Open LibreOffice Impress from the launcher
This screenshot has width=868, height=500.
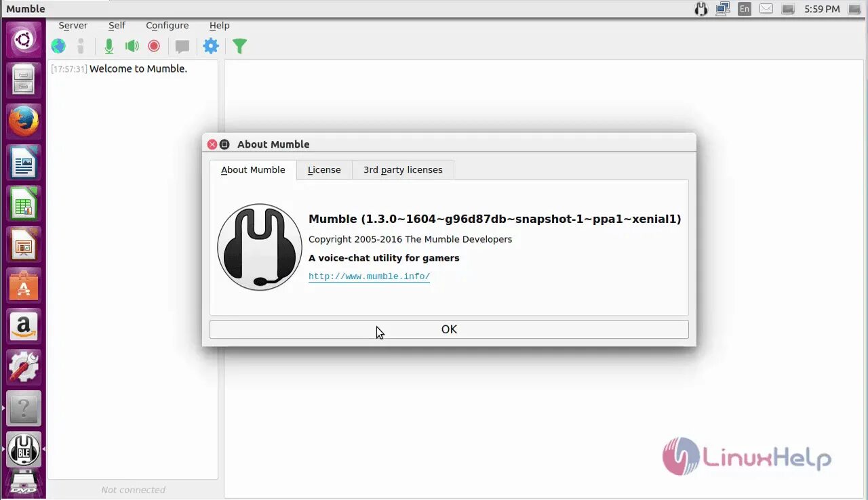point(24,245)
